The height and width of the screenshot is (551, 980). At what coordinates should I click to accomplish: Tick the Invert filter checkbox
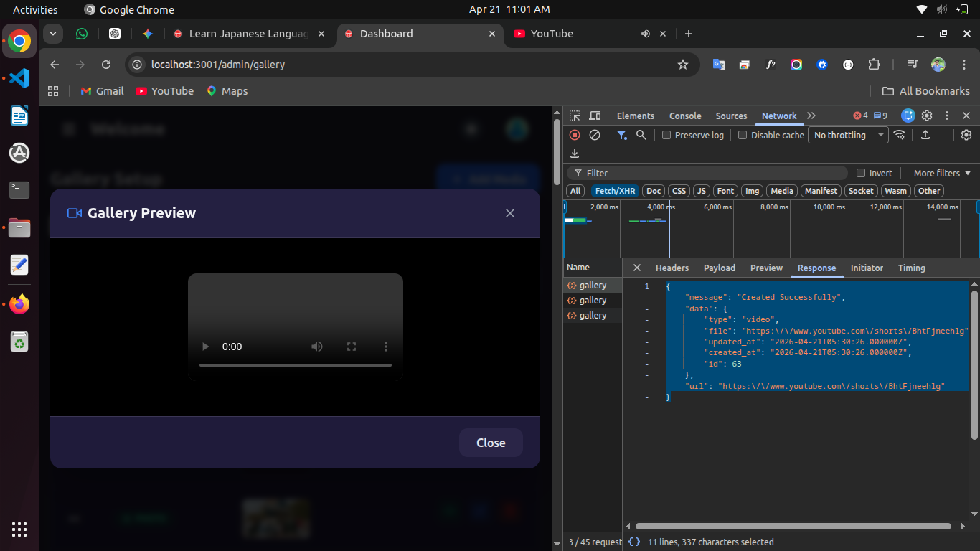pyautogui.click(x=861, y=173)
